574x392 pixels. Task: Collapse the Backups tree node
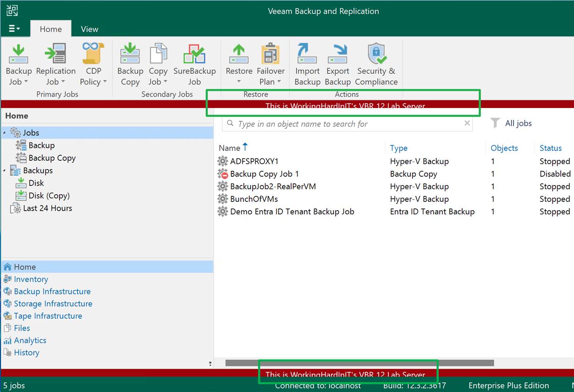tap(5, 171)
